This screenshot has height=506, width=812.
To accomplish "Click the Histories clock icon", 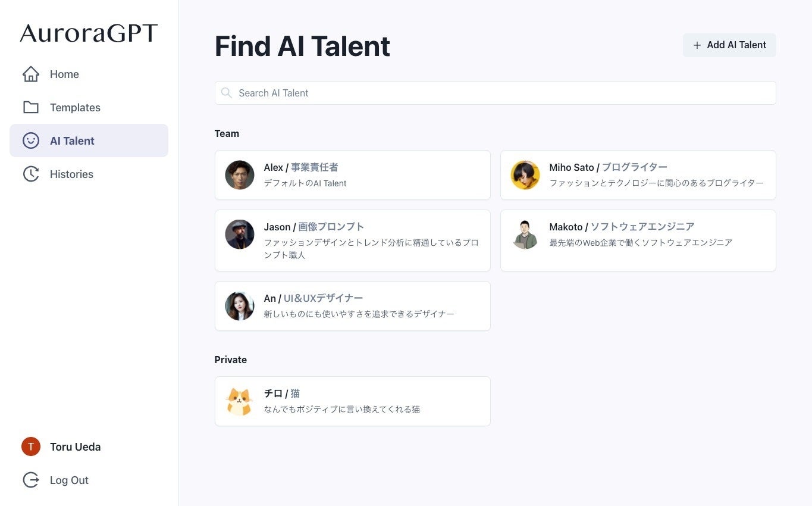I will pos(31,174).
